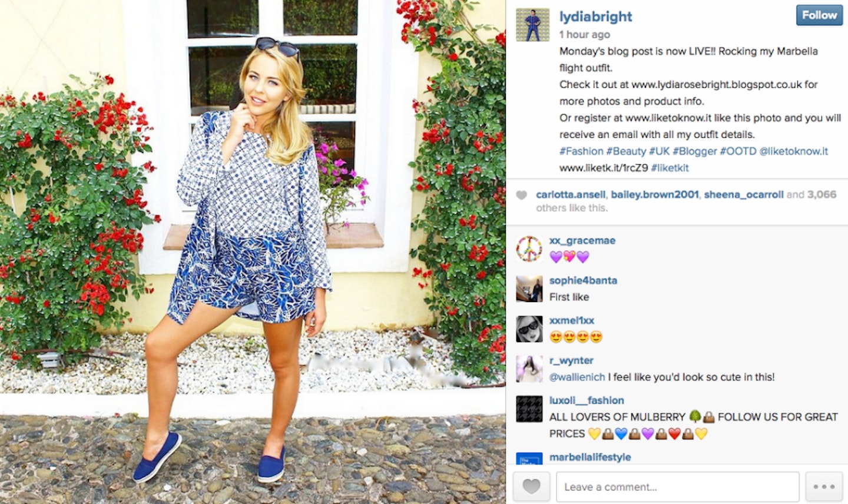Open the #liketkit hashtag link
The image size is (848, 504).
pyautogui.click(x=670, y=168)
